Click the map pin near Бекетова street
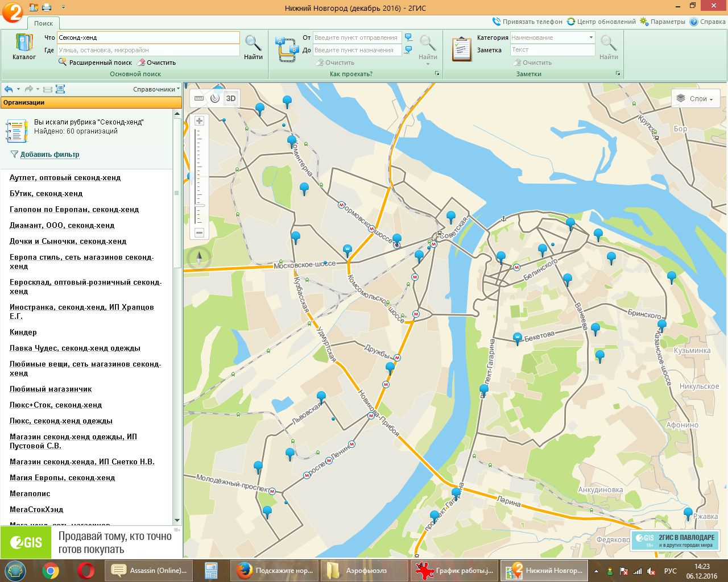The image size is (728, 582). [x=518, y=339]
